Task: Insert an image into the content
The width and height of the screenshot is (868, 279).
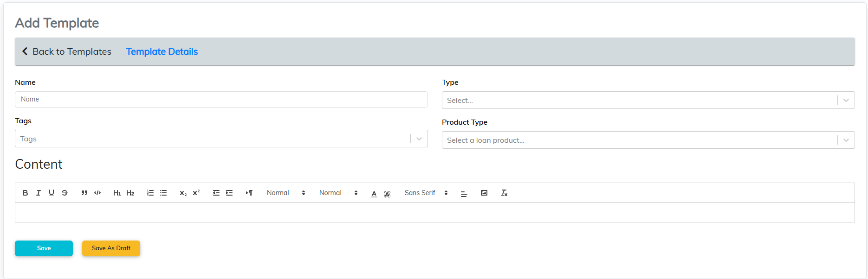Action: 484,193
